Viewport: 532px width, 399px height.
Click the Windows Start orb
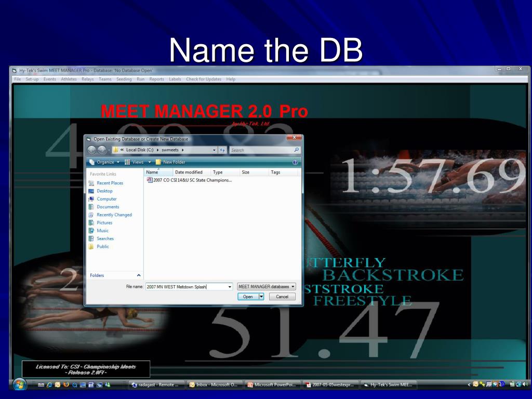pos(20,385)
